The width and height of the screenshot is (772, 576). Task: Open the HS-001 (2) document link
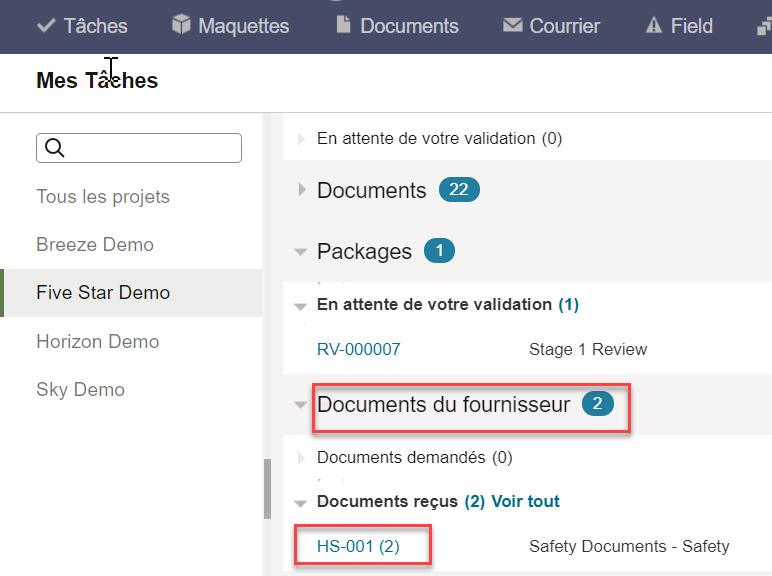tap(358, 546)
